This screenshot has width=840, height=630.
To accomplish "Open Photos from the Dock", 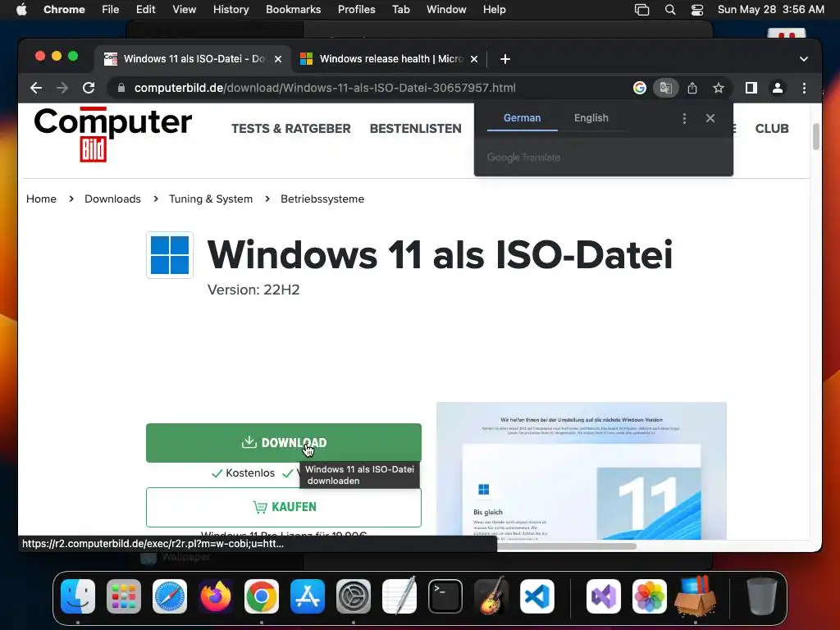I will point(650,596).
